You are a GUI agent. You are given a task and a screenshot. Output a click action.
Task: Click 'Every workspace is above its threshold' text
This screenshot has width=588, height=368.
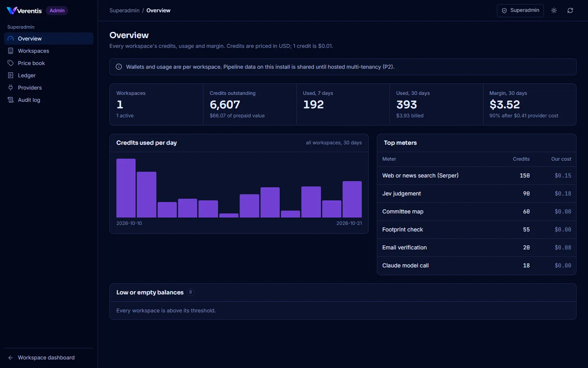point(166,311)
